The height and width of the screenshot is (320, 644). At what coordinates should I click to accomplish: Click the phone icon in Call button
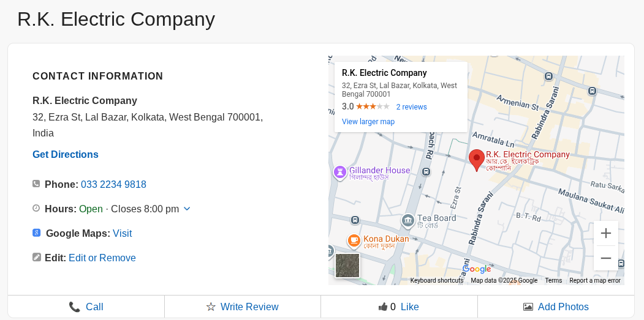point(75,307)
